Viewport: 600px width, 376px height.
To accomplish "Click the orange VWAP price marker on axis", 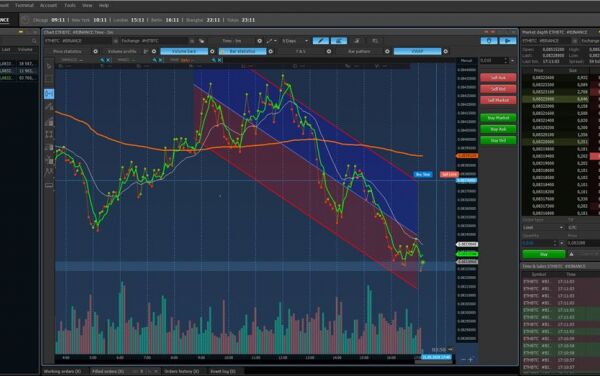I will 467,156.
